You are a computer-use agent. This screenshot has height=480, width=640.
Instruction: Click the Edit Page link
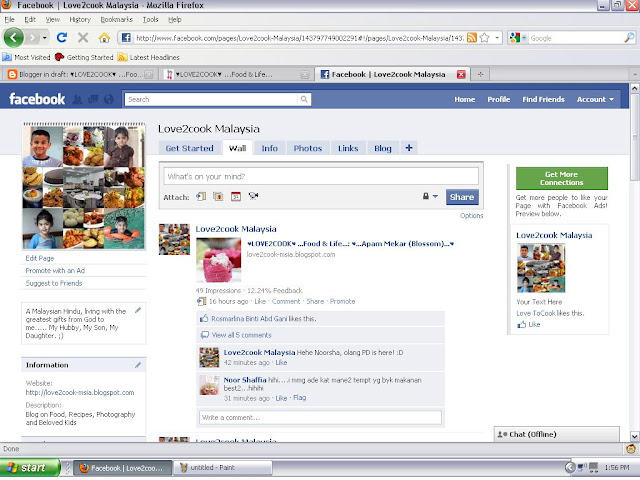(40, 258)
